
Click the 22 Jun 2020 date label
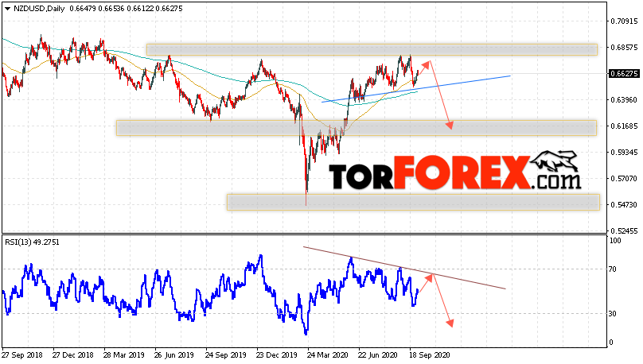(x=378, y=355)
